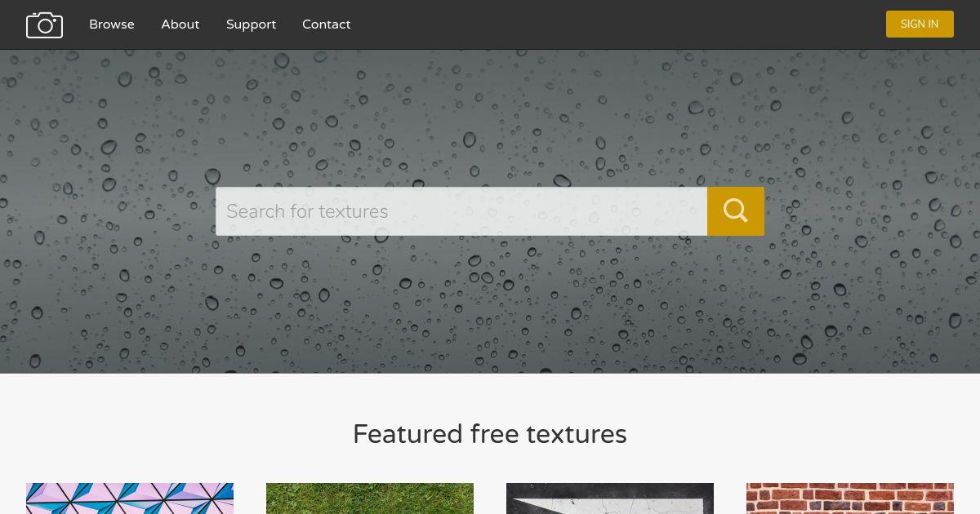Click the camera logo icon
980x514 pixels.
tap(44, 24)
